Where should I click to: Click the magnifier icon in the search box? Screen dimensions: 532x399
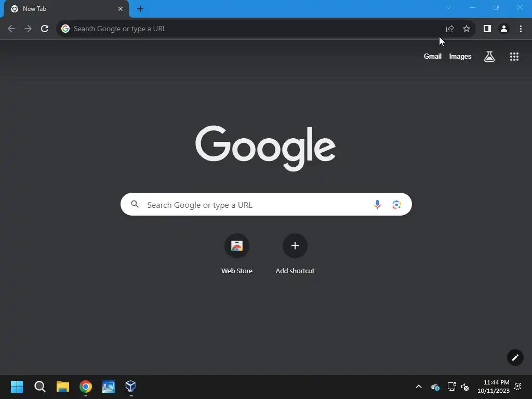[135, 204]
